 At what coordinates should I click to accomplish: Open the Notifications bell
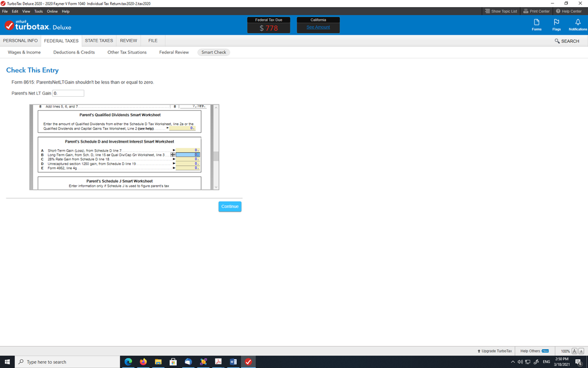click(x=577, y=24)
